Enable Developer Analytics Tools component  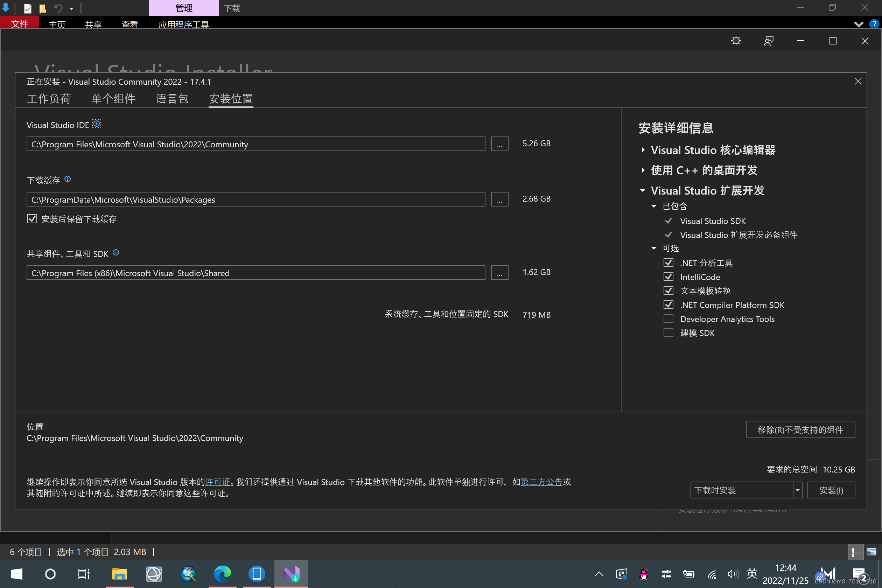668,319
